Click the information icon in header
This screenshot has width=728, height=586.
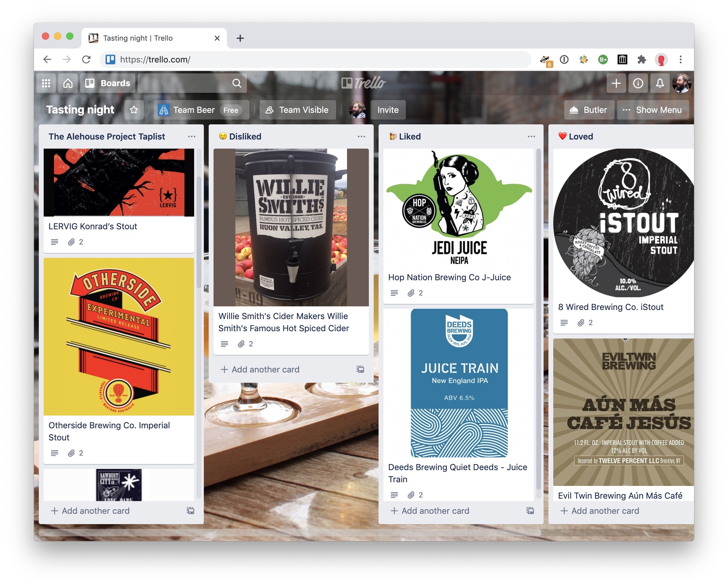[638, 83]
